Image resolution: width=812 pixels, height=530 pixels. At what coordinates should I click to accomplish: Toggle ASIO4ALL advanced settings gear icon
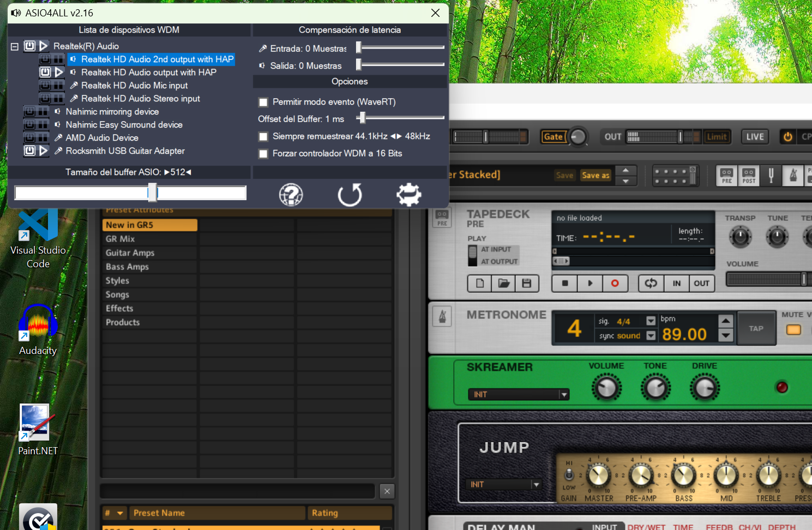click(409, 195)
